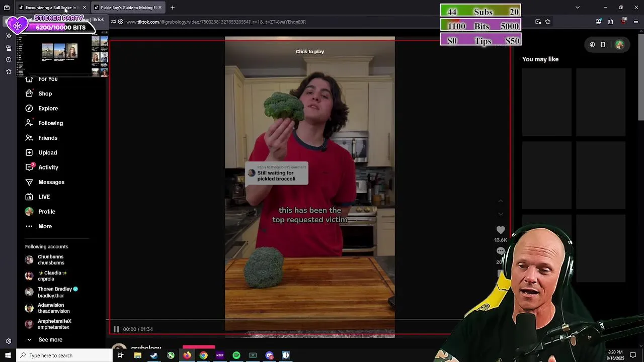Open the browser hamburger menu

pyautogui.click(x=636, y=22)
